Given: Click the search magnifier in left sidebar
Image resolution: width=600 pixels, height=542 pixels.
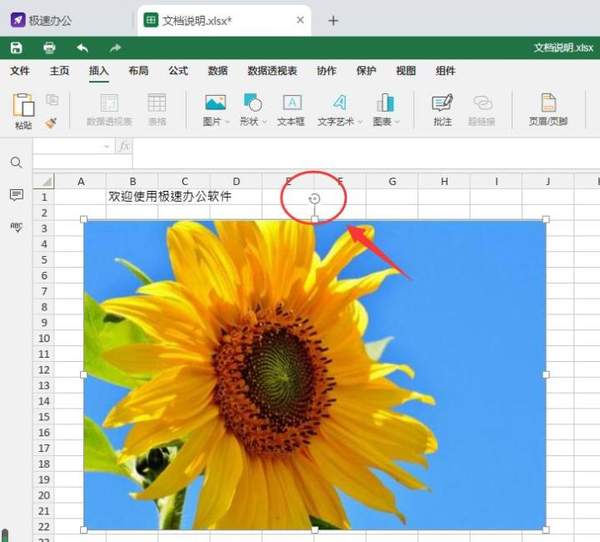Looking at the screenshot, I should click(x=16, y=162).
